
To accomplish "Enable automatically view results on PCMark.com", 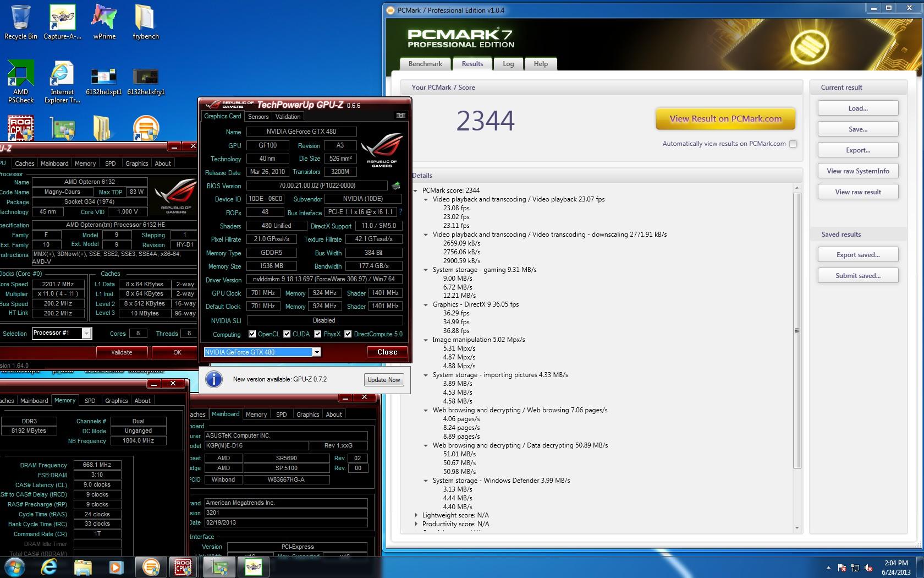I will pos(793,144).
